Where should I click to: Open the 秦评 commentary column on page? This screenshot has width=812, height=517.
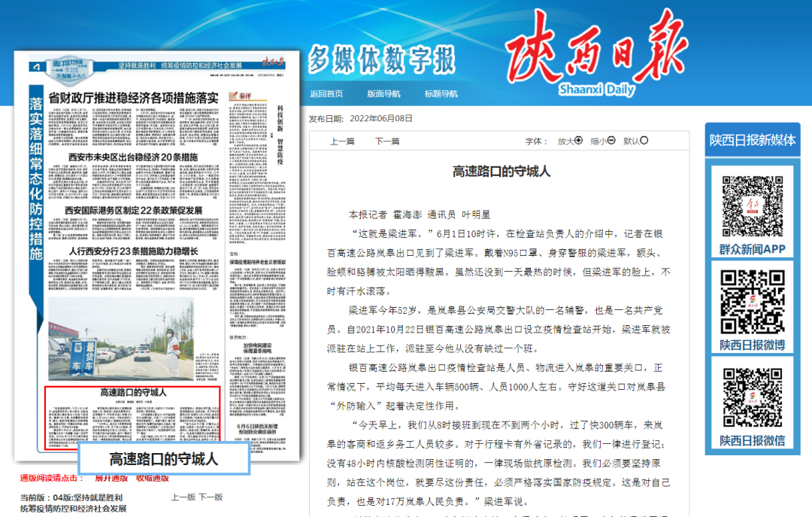[247, 96]
